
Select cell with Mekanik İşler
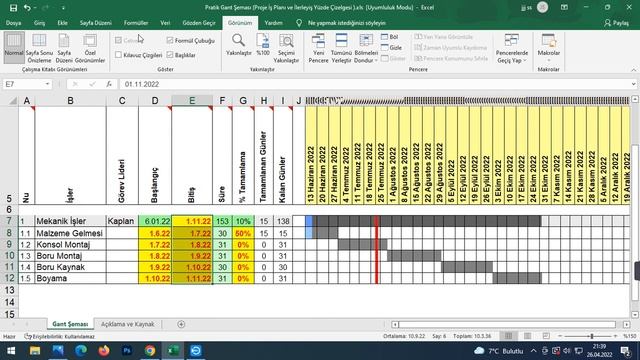pos(70,221)
